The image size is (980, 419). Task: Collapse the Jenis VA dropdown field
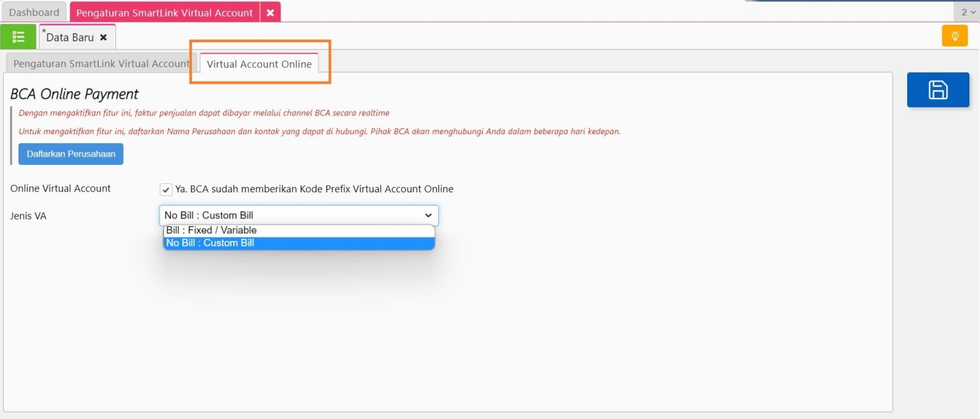(x=299, y=215)
